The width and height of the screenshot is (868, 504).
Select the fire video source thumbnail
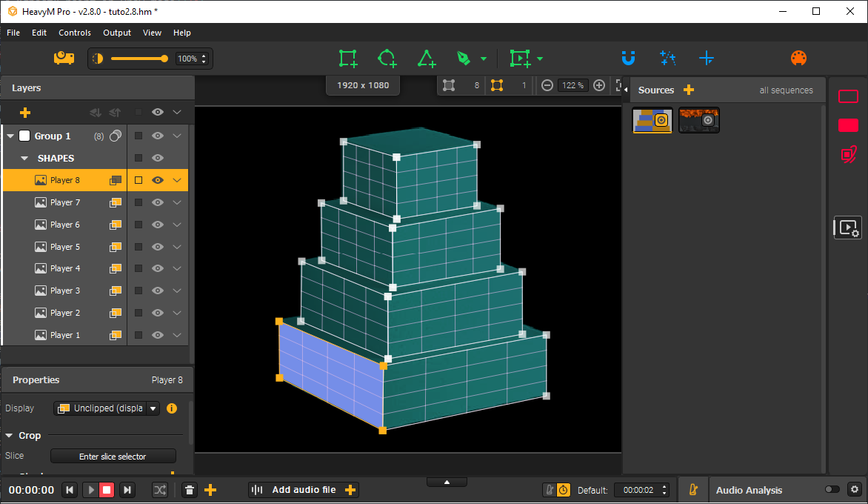(x=698, y=120)
